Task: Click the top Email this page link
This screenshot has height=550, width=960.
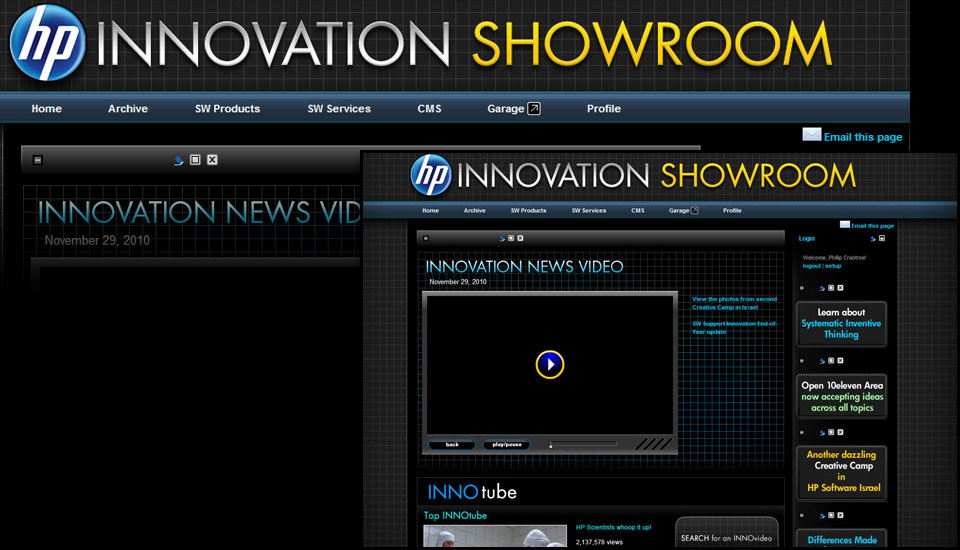Action: (862, 137)
